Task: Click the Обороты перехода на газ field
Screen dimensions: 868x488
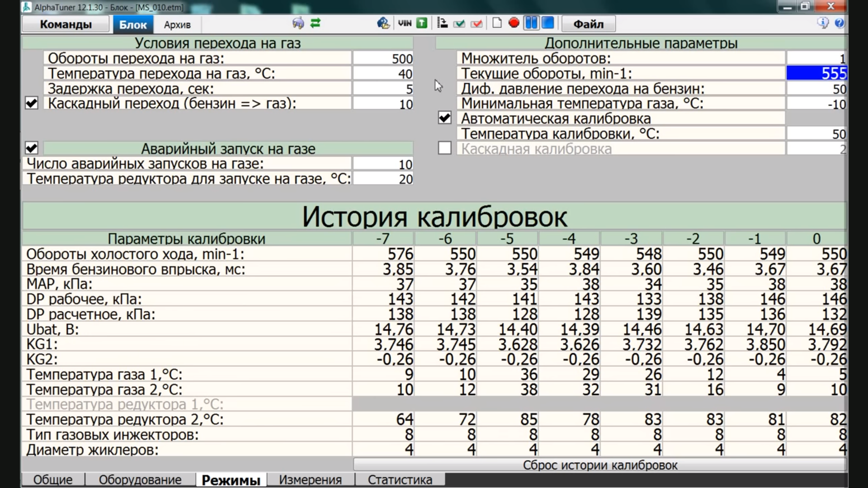Action: click(383, 59)
